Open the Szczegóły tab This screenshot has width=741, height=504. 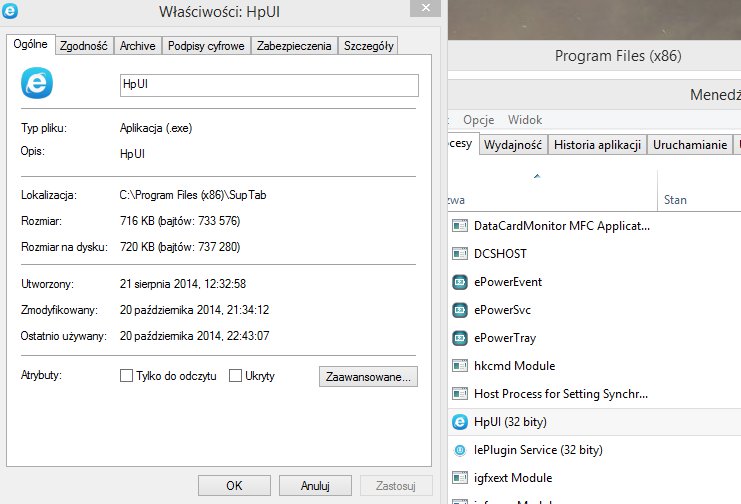point(369,46)
